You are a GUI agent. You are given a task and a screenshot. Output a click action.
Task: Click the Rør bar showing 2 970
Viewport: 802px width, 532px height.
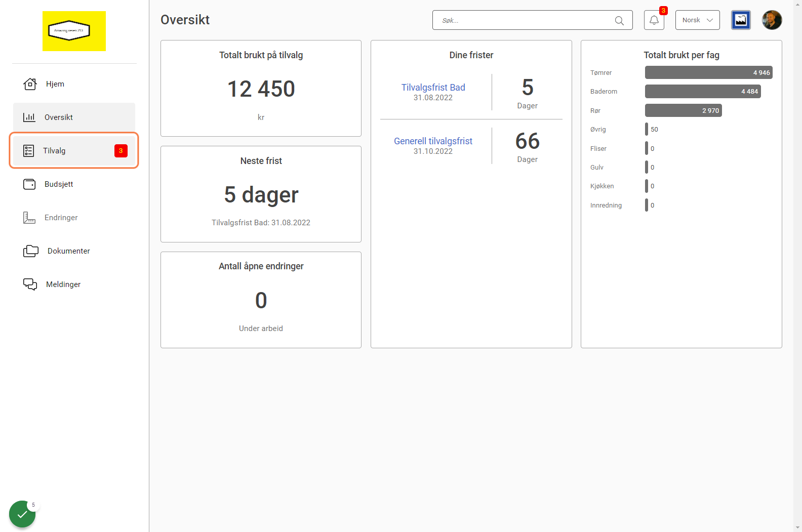684,111
